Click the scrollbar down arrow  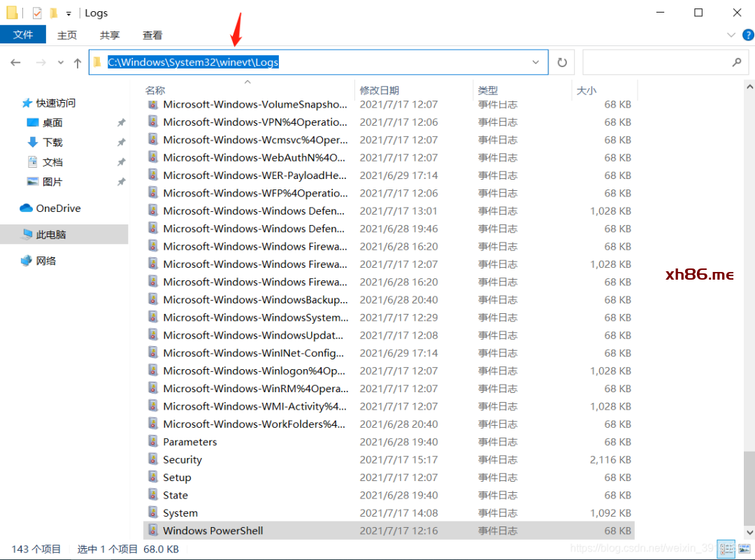[749, 532]
